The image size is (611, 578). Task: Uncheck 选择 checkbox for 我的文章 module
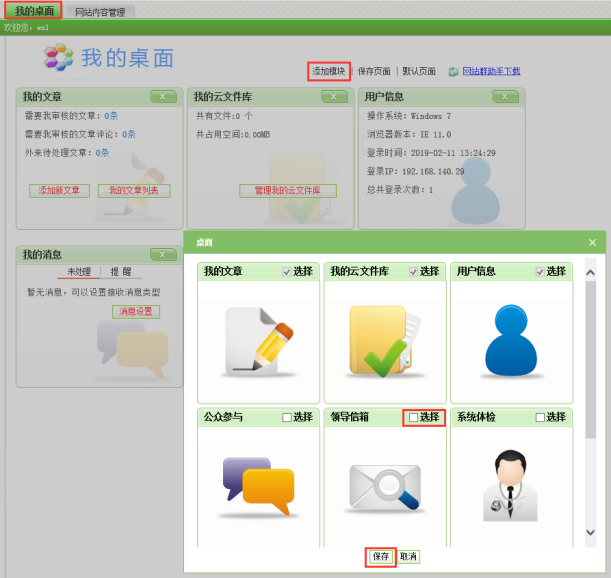(x=287, y=271)
